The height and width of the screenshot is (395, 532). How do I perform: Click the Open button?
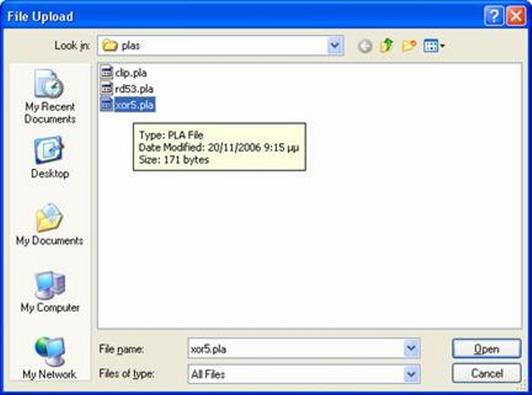click(x=486, y=349)
